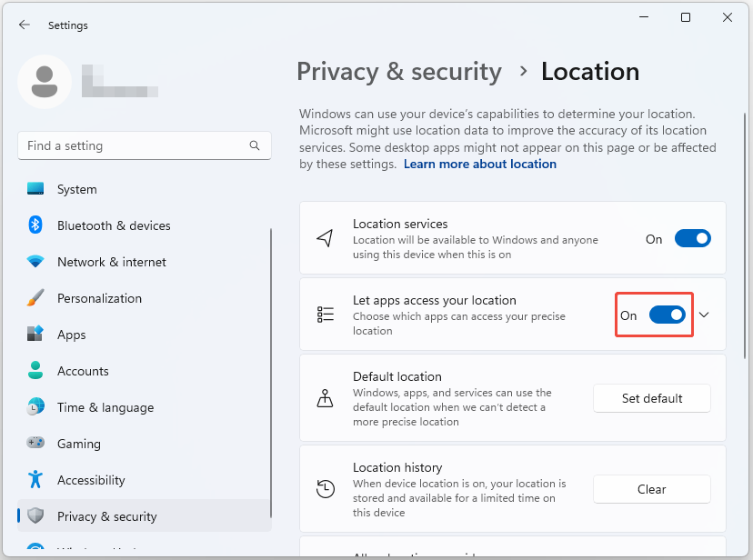Select Gaming in the sidebar

click(144, 444)
